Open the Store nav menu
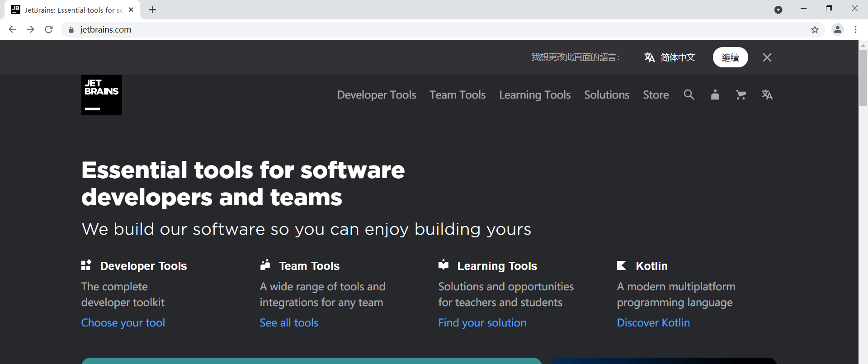The image size is (868, 364). click(x=656, y=95)
